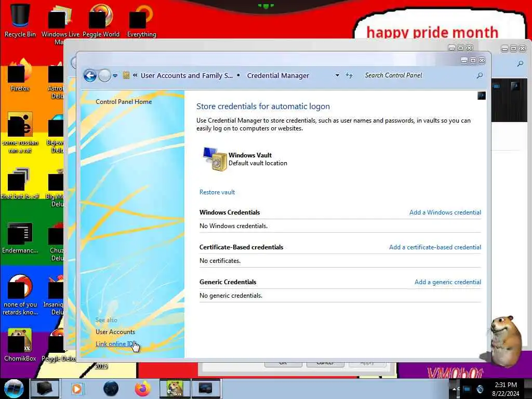Image resolution: width=532 pixels, height=399 pixels.
Task: Click the Control Panel icon in address bar
Action: coord(126,75)
